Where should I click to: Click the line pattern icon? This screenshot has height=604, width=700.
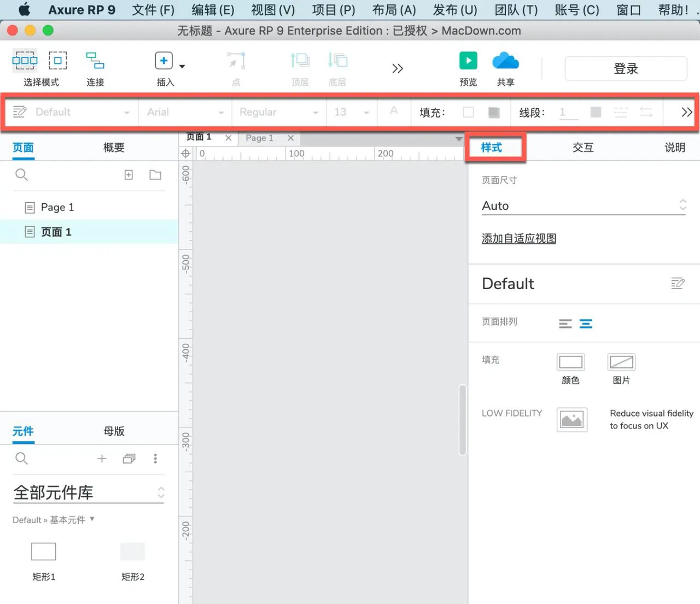[621, 112]
